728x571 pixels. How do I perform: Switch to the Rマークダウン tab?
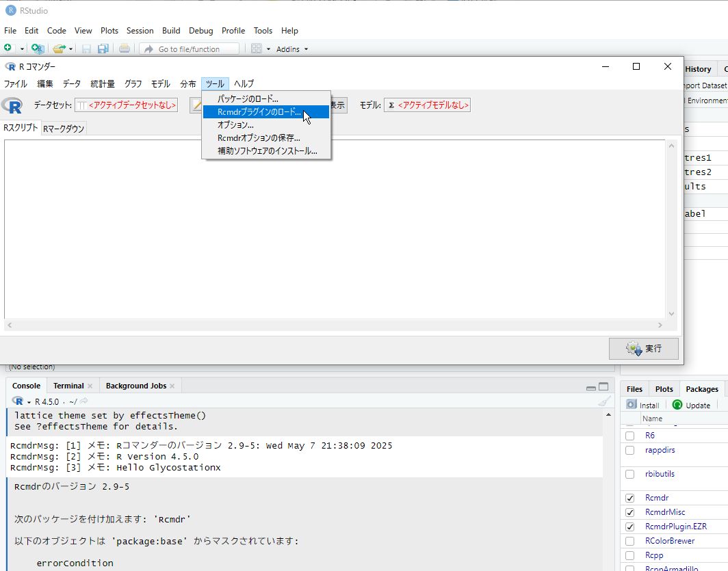(64, 129)
